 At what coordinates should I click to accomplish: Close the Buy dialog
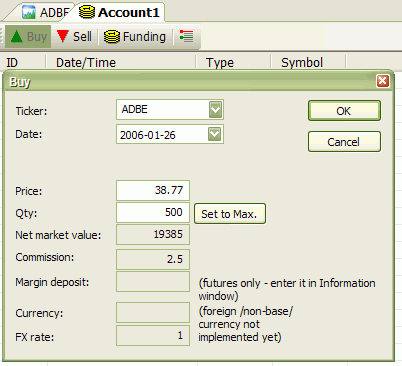click(x=382, y=81)
